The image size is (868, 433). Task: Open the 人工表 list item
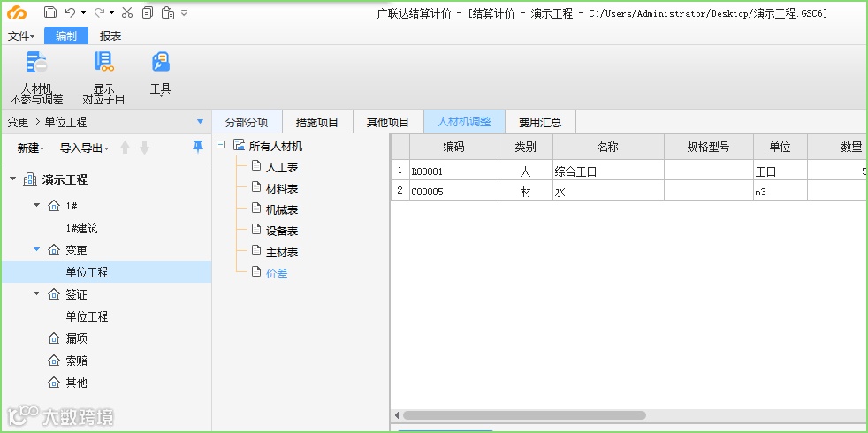point(282,167)
